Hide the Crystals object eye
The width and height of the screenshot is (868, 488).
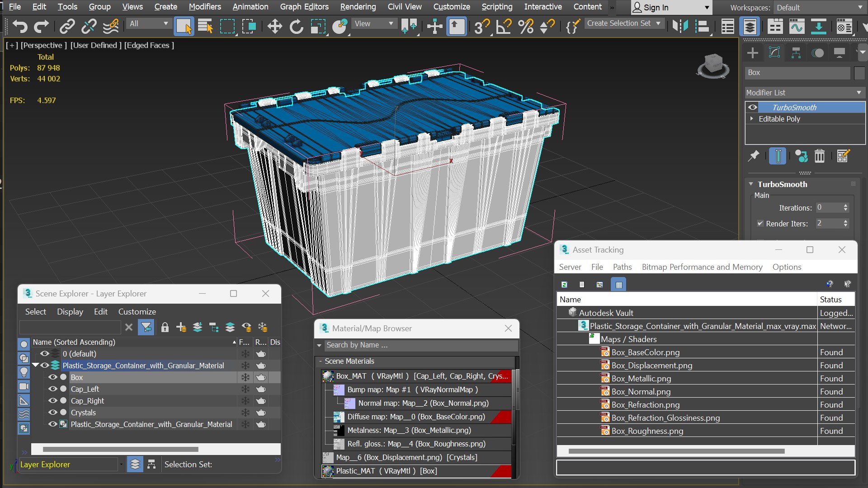point(53,413)
